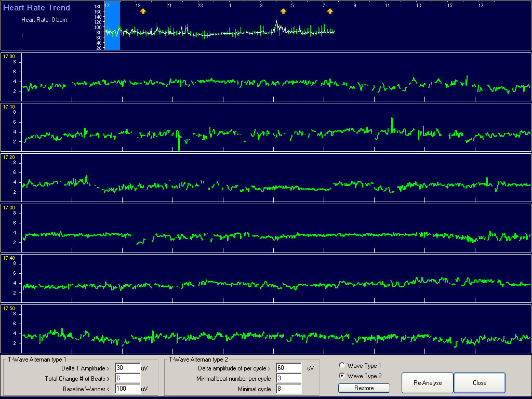The width and height of the screenshot is (532, 399).
Task: Click the orange arrow marker near 5:00
Action: [283, 10]
